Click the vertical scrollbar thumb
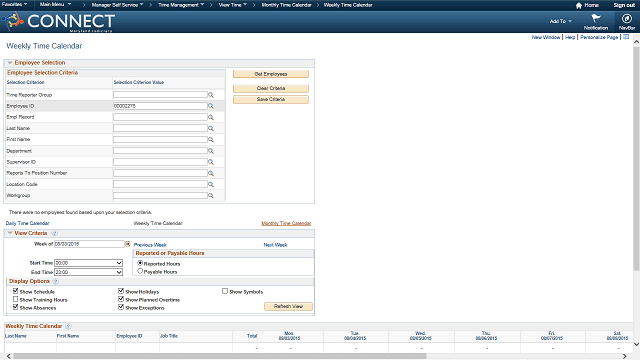 coord(636,158)
